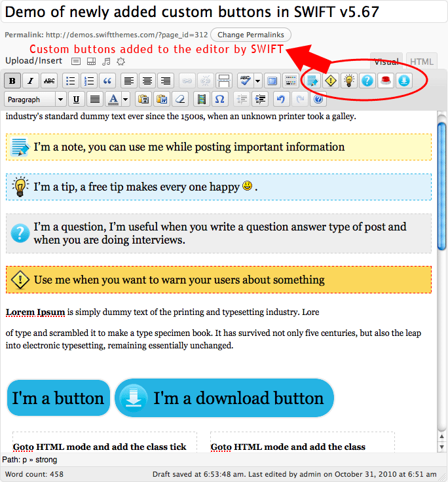Click the redo icon
This screenshot has height=482, width=448.
(300, 100)
